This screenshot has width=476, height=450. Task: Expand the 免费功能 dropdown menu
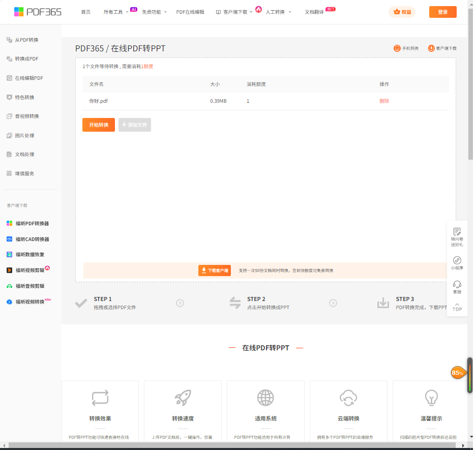[154, 12]
